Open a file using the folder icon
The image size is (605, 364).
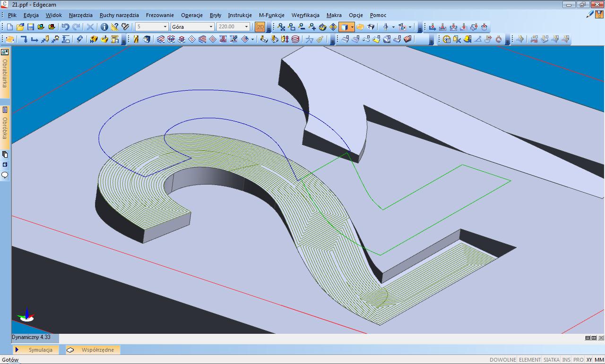tap(20, 27)
